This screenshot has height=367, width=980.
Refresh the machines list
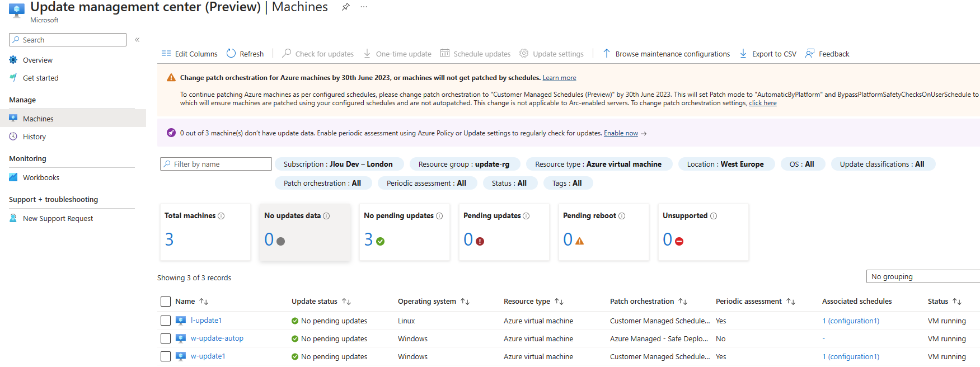click(x=245, y=54)
